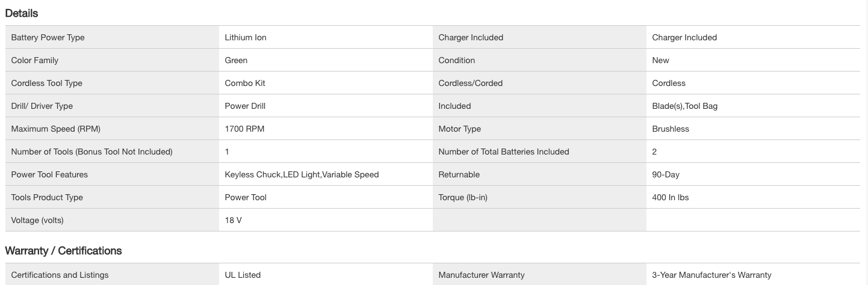This screenshot has width=868, height=285.
Task: Click the 1700 RPM speed value
Action: [x=244, y=129]
